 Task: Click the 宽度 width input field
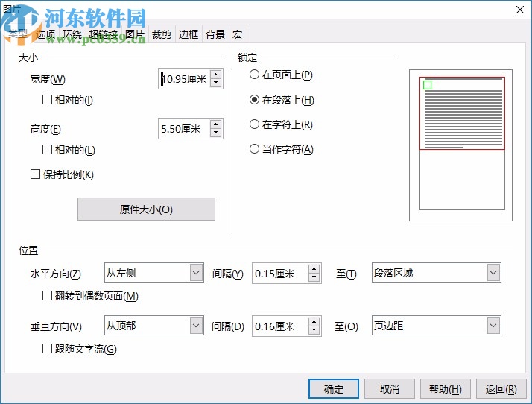(184, 79)
